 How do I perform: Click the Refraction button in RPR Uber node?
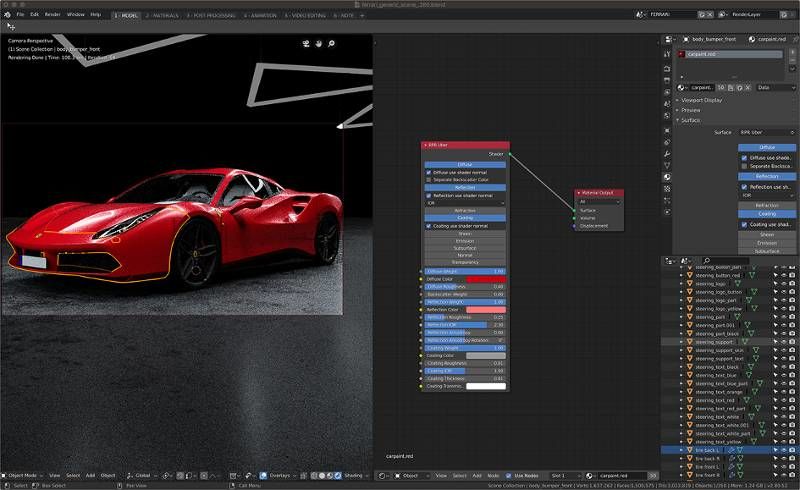click(465, 210)
